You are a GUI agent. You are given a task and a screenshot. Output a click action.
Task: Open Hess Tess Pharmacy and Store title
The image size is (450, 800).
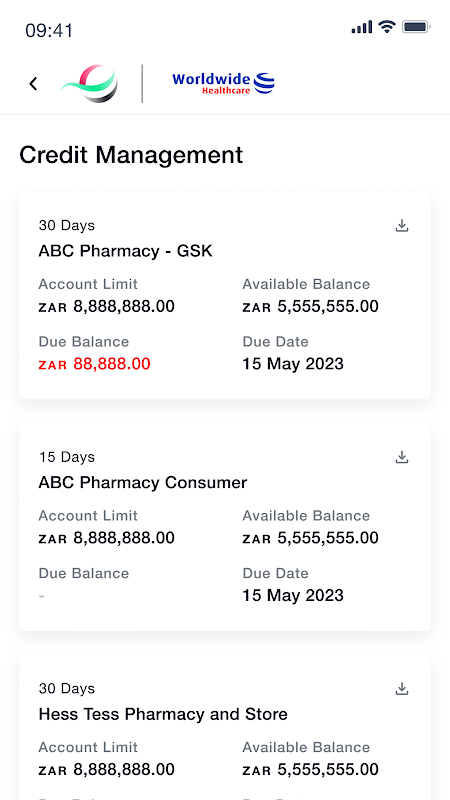[163, 714]
